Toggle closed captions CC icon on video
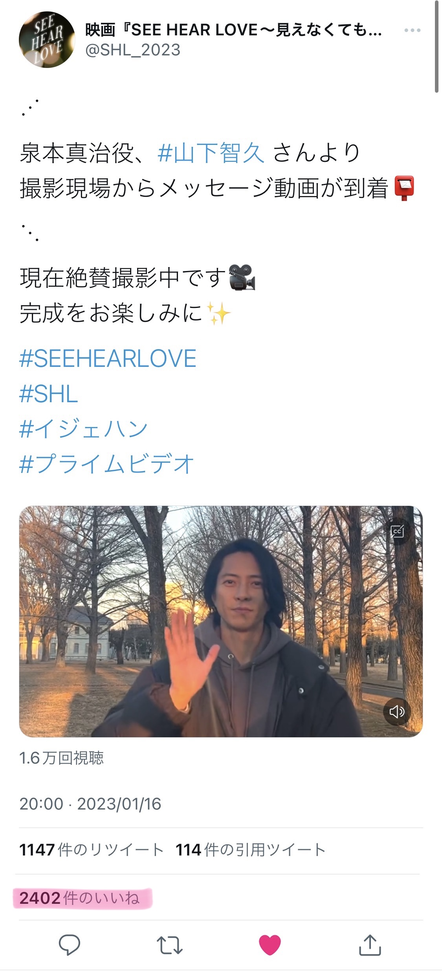The image size is (442, 980). [x=398, y=531]
